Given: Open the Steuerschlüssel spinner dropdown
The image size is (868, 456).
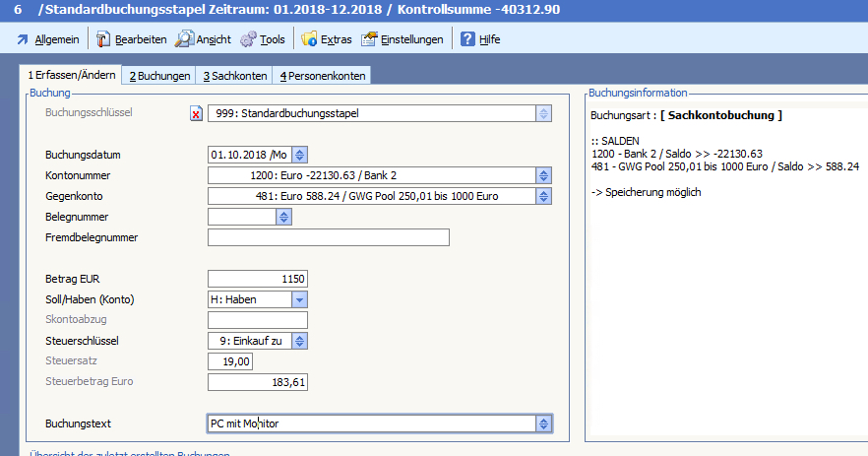Looking at the screenshot, I should (300, 341).
